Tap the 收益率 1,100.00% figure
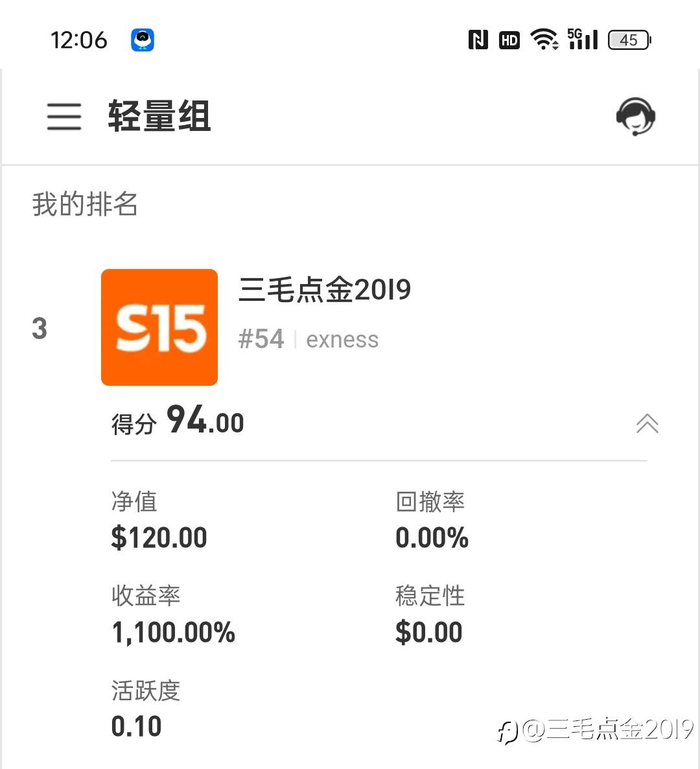This screenshot has height=769, width=700. (x=173, y=632)
